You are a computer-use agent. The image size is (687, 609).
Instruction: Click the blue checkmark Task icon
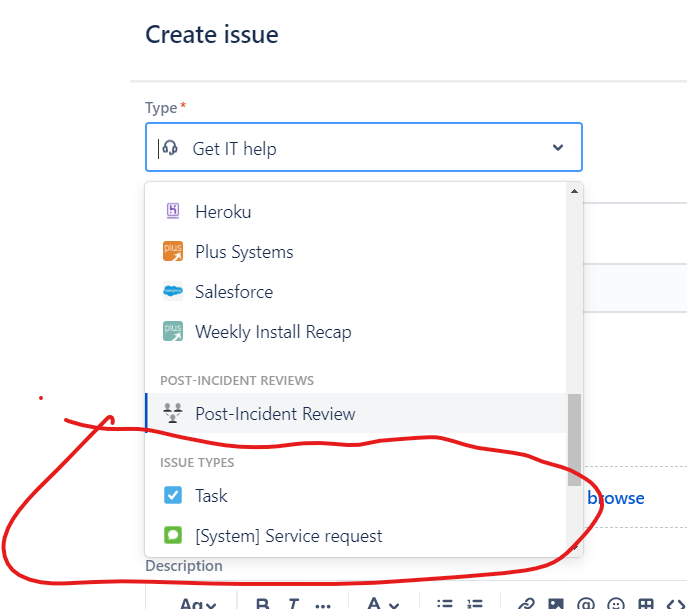pyautogui.click(x=173, y=495)
